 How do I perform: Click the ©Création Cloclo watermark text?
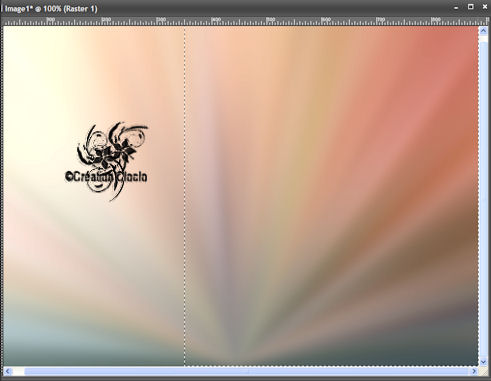click(106, 177)
